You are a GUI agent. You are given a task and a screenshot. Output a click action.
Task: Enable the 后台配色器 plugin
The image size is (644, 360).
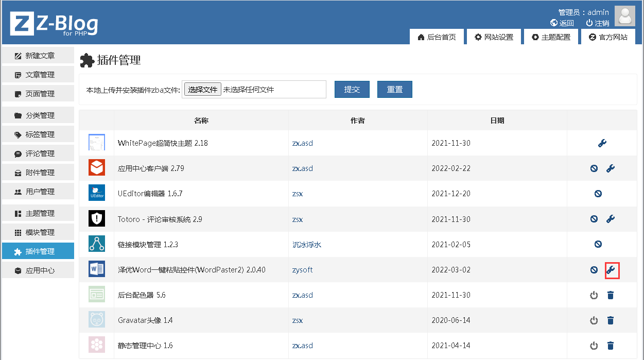point(594,295)
